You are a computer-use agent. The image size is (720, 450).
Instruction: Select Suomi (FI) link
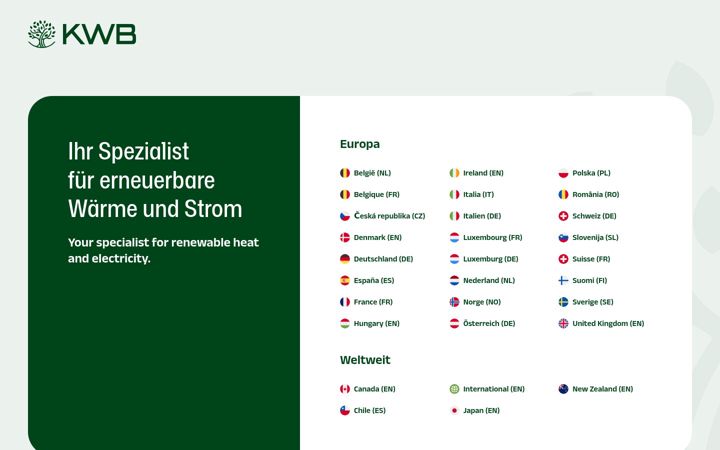tap(590, 281)
